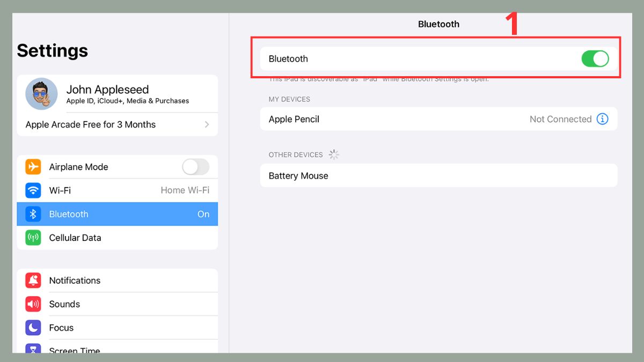
Task: Tap the Airplane Mode airplane icon
Action: pos(33,167)
